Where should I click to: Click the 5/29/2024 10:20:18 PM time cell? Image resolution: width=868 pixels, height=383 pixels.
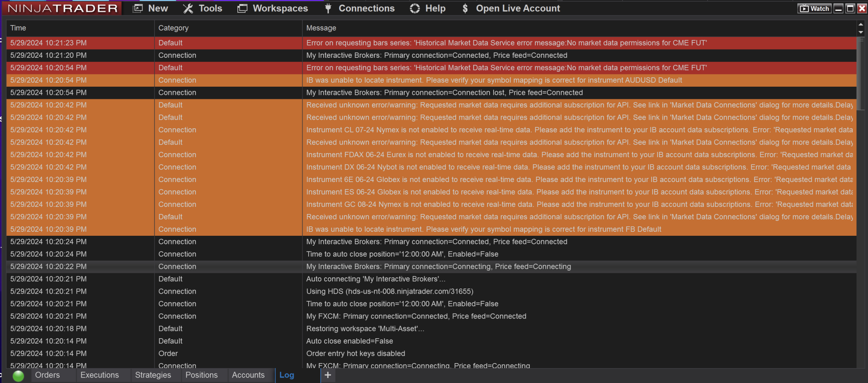point(80,329)
